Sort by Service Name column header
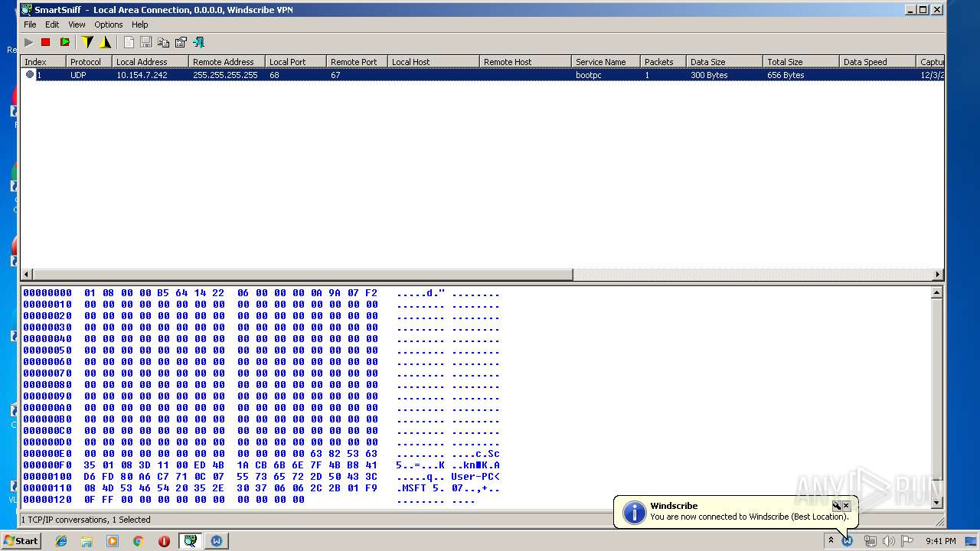 click(x=606, y=62)
